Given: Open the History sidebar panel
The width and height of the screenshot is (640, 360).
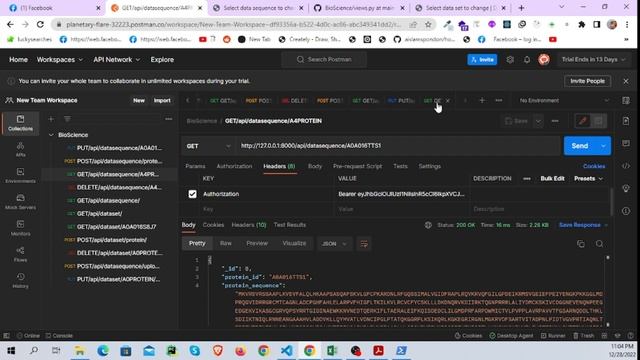Looking at the screenshot, I should (20, 280).
